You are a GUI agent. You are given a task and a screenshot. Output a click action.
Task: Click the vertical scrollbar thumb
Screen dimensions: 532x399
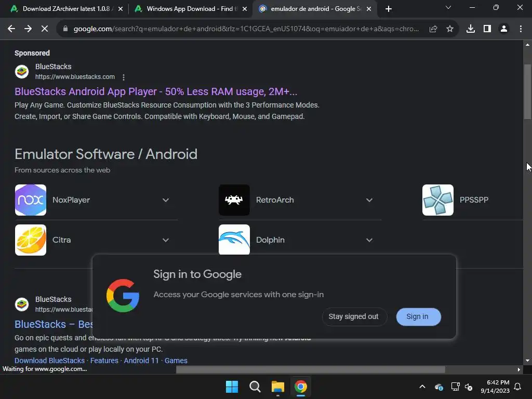point(527,91)
